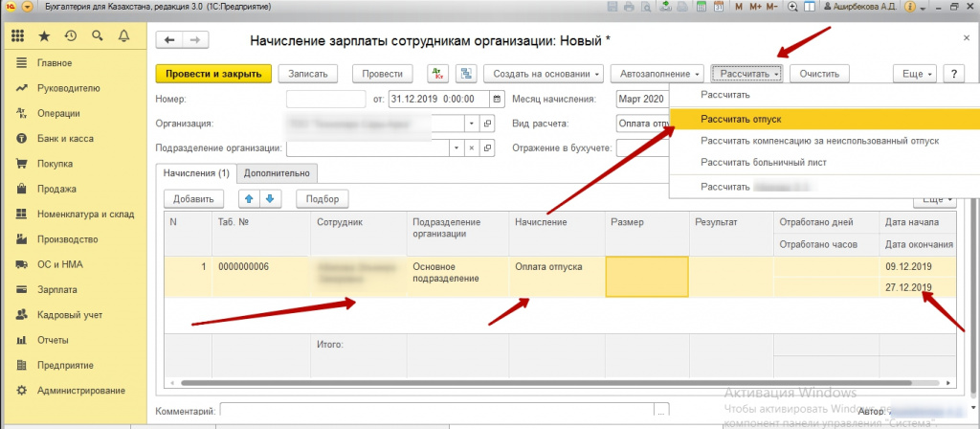Open the Подразделение организации open-form icon

(x=487, y=148)
